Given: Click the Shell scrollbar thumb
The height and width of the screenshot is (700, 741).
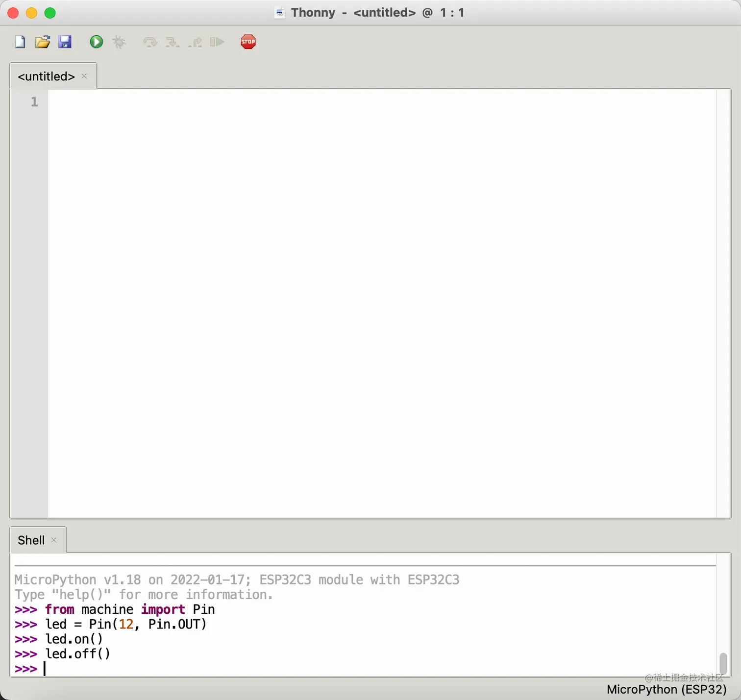Looking at the screenshot, I should [x=723, y=664].
